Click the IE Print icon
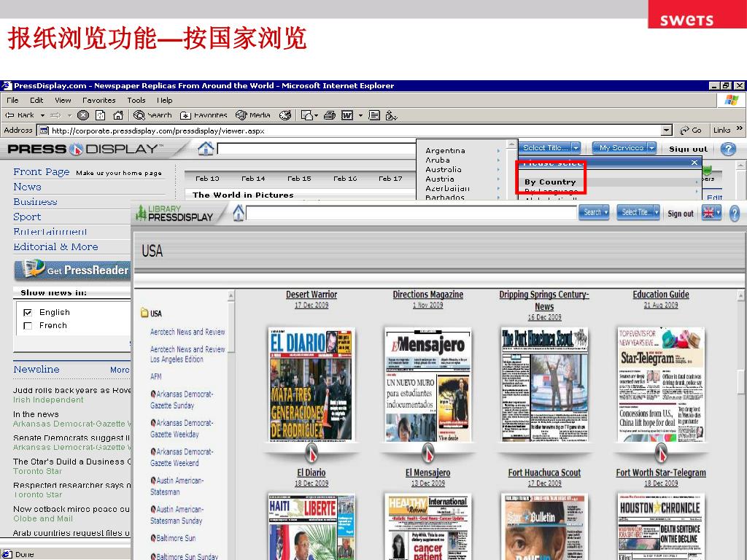Screen dimensions: 747x560 [329, 115]
